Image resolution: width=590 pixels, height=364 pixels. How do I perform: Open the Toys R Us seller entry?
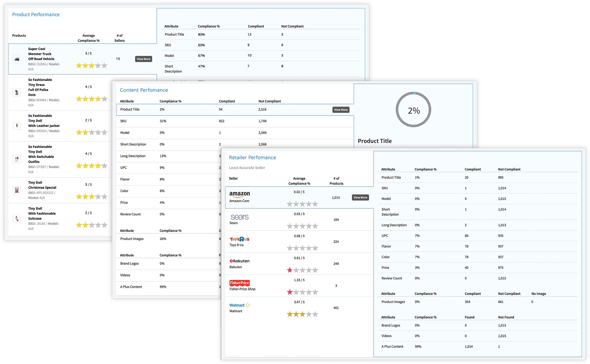(x=239, y=239)
